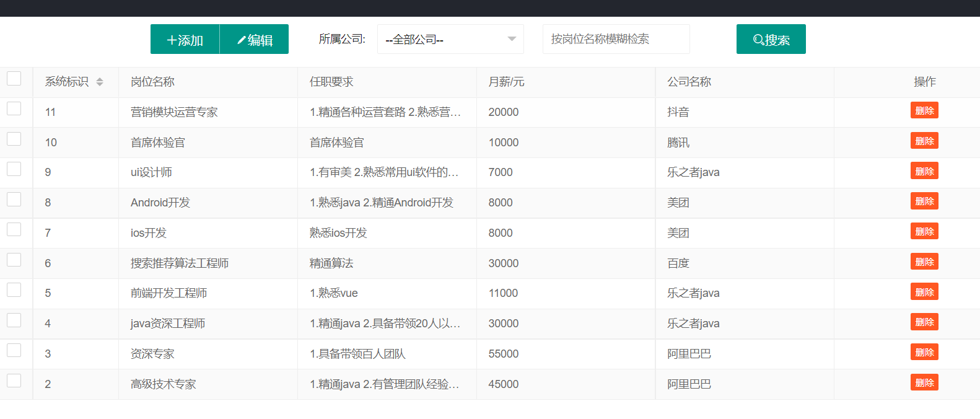Click the 添加 button with plus icon
Image resolution: width=980 pixels, height=419 pixels.
click(185, 40)
